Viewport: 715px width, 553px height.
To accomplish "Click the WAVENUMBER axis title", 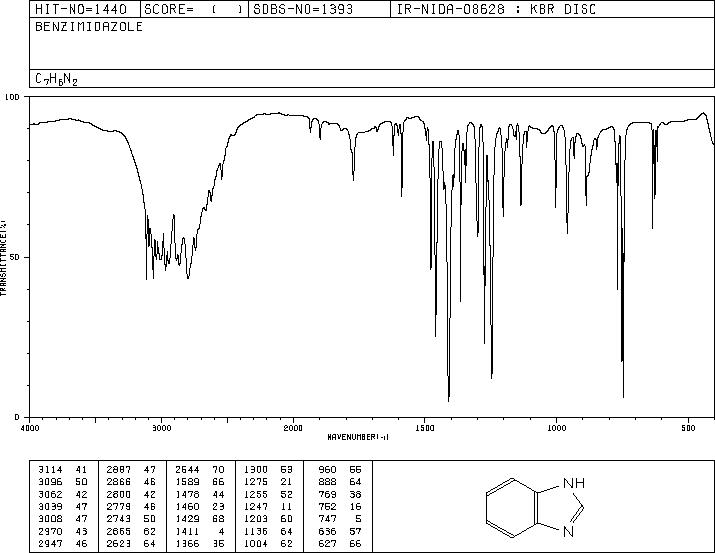I will [x=358, y=437].
